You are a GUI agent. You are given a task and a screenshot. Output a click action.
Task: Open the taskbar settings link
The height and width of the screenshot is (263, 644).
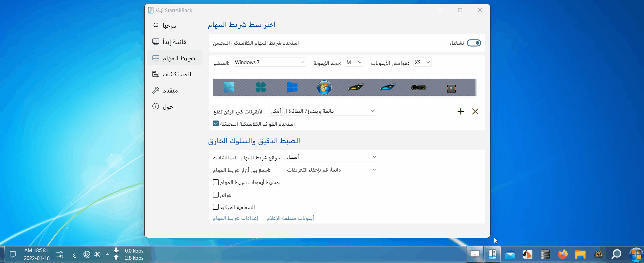(x=235, y=218)
